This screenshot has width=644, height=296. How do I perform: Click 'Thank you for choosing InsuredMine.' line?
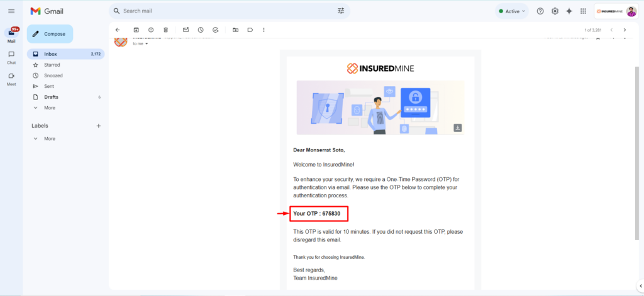[x=329, y=258]
